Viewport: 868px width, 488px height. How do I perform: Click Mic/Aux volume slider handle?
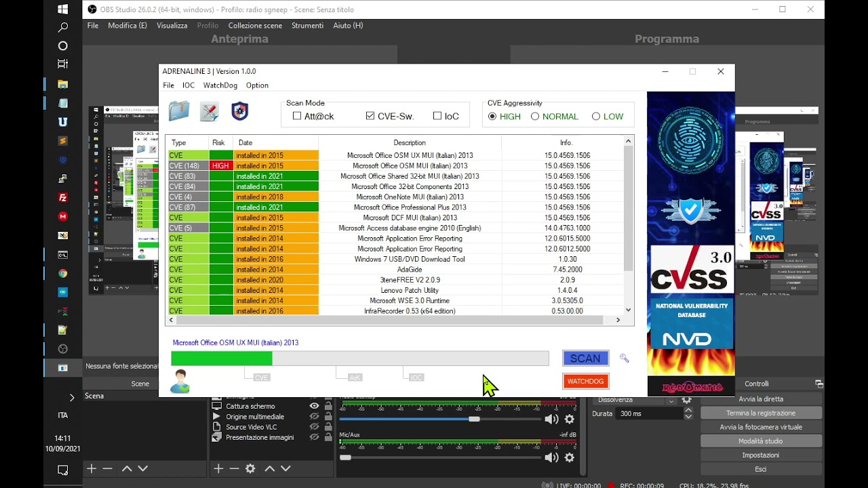345,457
